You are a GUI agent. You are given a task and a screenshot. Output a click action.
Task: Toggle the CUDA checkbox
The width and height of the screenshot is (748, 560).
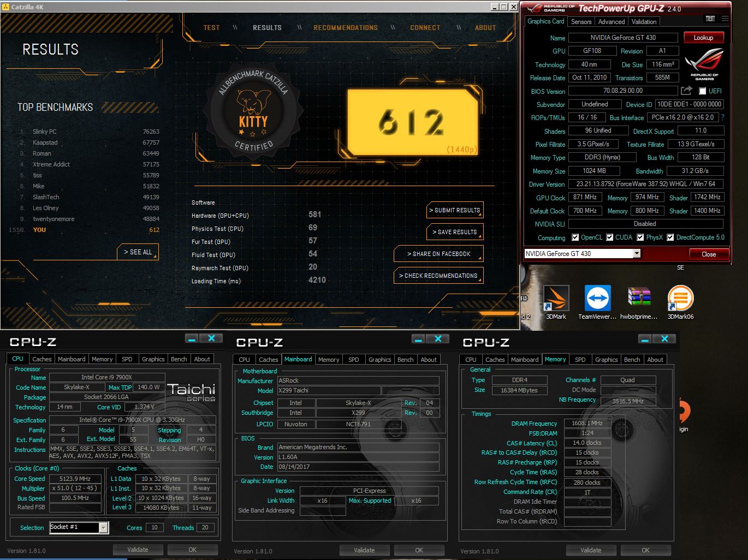pyautogui.click(x=609, y=237)
